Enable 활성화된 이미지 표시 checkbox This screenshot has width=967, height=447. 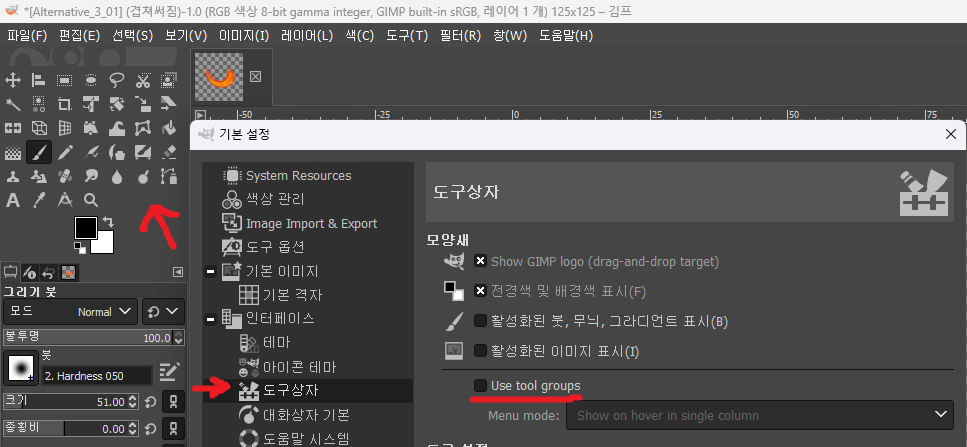click(x=480, y=351)
